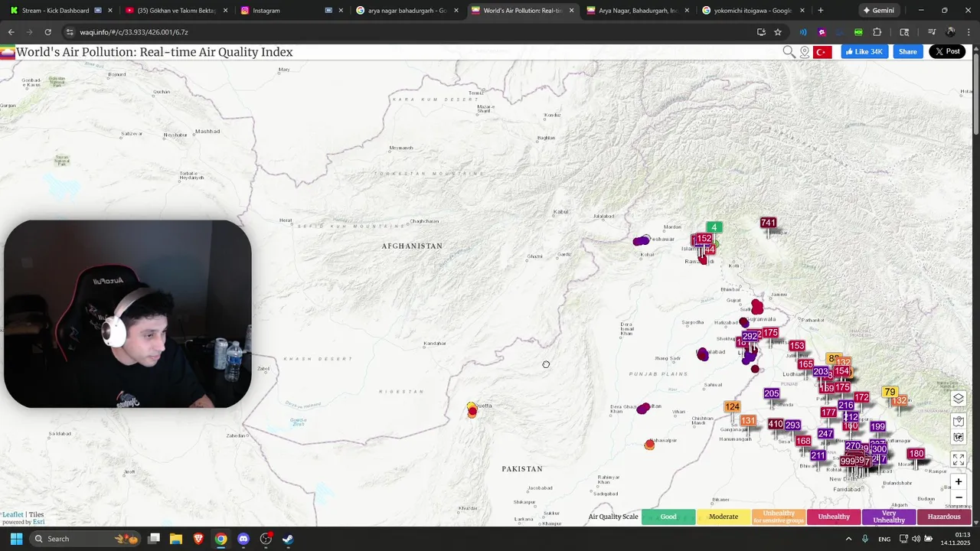Select the 124 orange station marker
This screenshot has height=551, width=980.
tap(733, 406)
